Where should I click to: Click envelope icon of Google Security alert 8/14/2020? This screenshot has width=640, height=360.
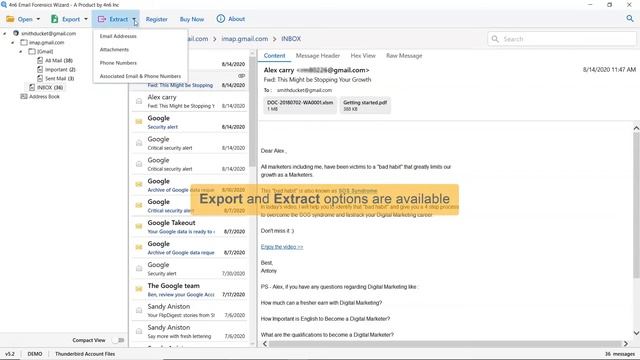pos(139,122)
